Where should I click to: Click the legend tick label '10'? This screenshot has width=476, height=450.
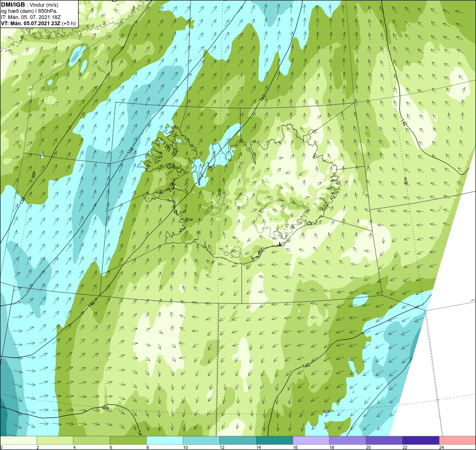(185, 447)
